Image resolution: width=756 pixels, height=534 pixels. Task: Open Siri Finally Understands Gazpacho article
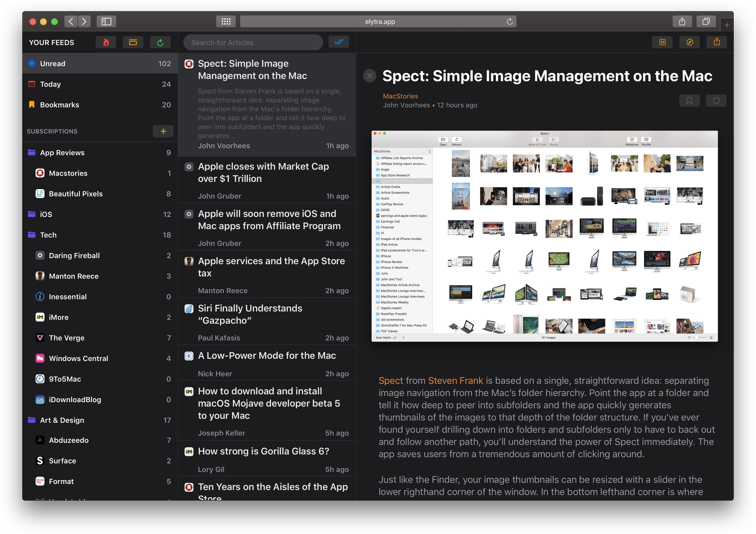point(267,322)
